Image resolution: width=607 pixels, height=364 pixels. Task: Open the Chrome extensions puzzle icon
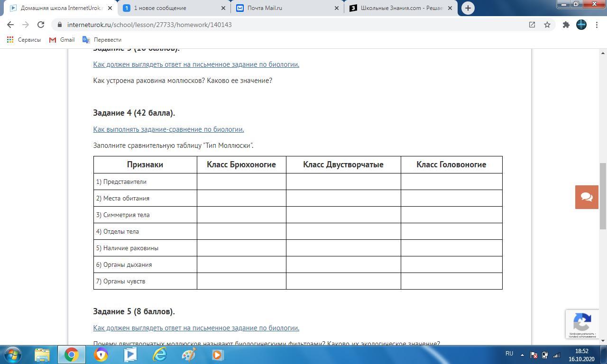coord(566,25)
